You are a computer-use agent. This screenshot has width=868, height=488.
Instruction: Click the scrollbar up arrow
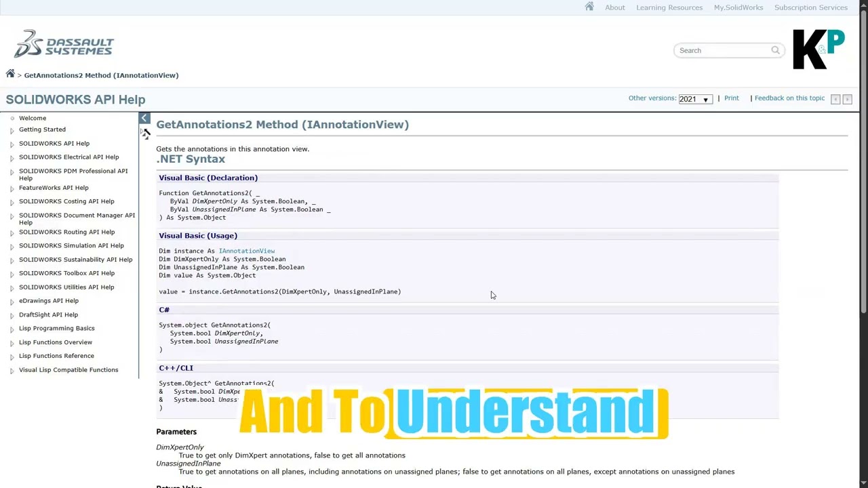[x=863, y=5]
